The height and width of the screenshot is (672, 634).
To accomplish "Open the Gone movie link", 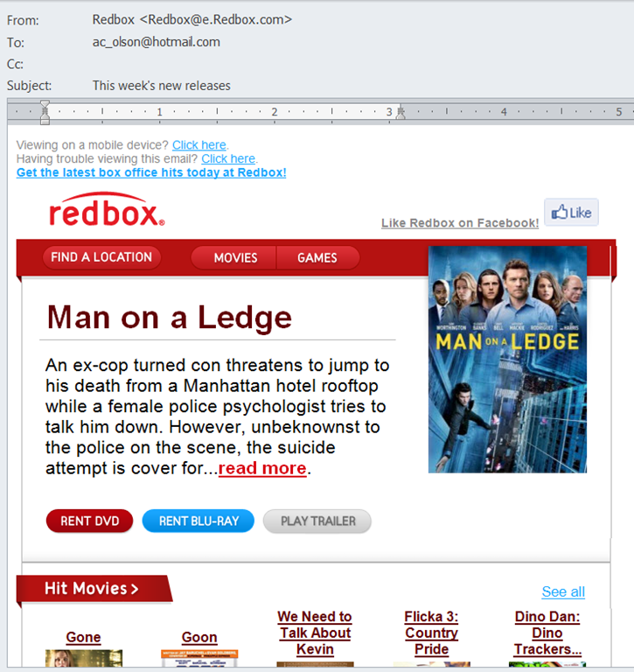I will [84, 637].
